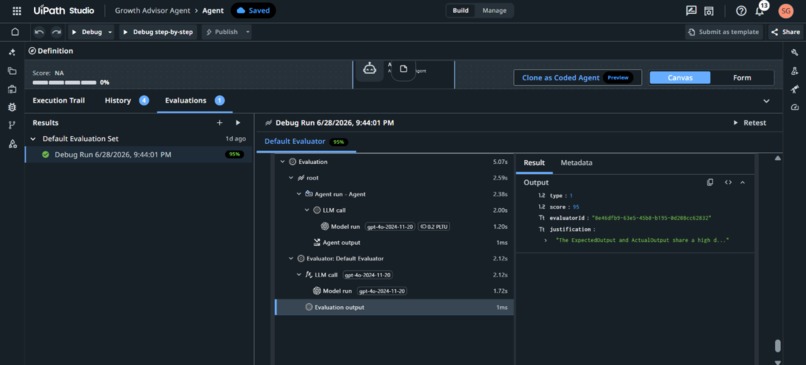Screen dimensions: 806x365
Task: Click the robot agent node icon
Action: coord(370,69)
